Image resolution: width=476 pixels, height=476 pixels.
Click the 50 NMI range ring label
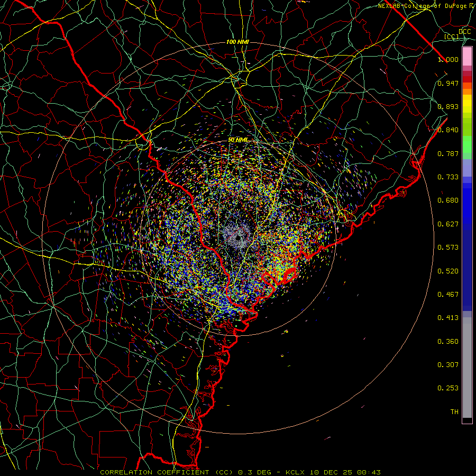click(238, 140)
